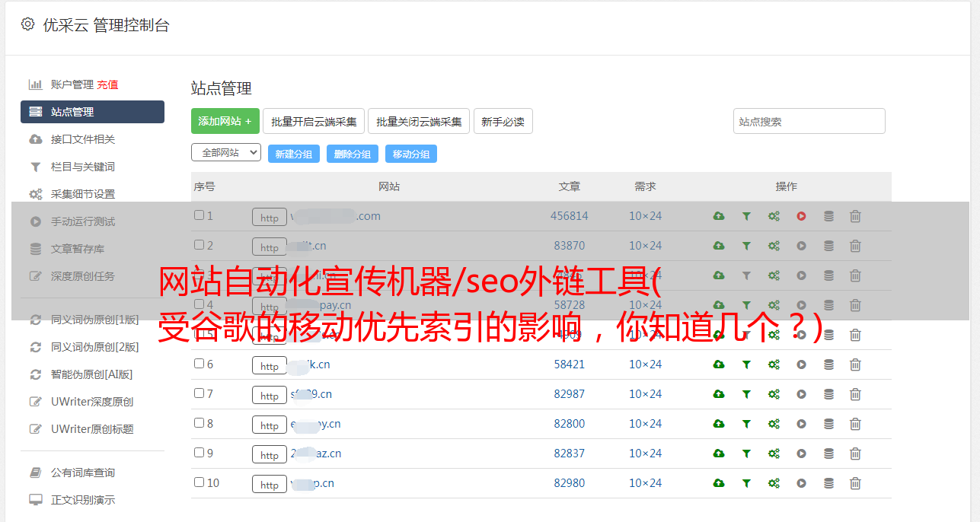Viewport: 980px width, 522px height.
Task: Mark the checkbox for row 10
Action: click(x=200, y=482)
